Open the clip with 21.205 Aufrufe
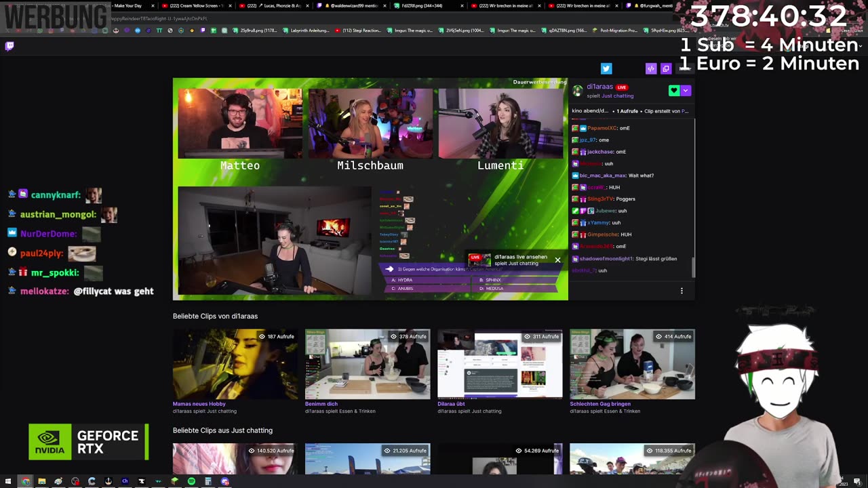Viewport: 868px width, 488px height. [368, 459]
